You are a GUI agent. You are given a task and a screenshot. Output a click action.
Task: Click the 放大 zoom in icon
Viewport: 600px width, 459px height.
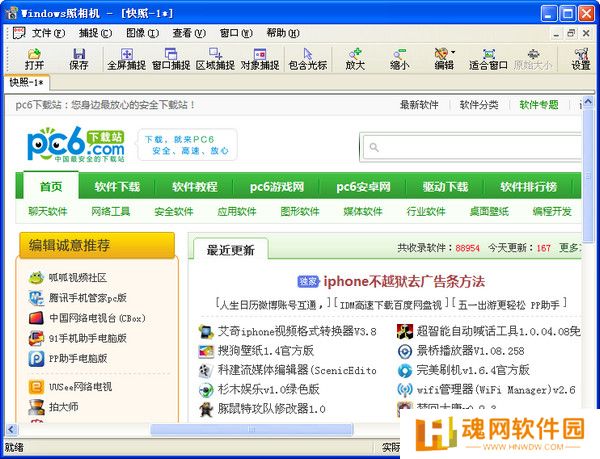point(355,58)
